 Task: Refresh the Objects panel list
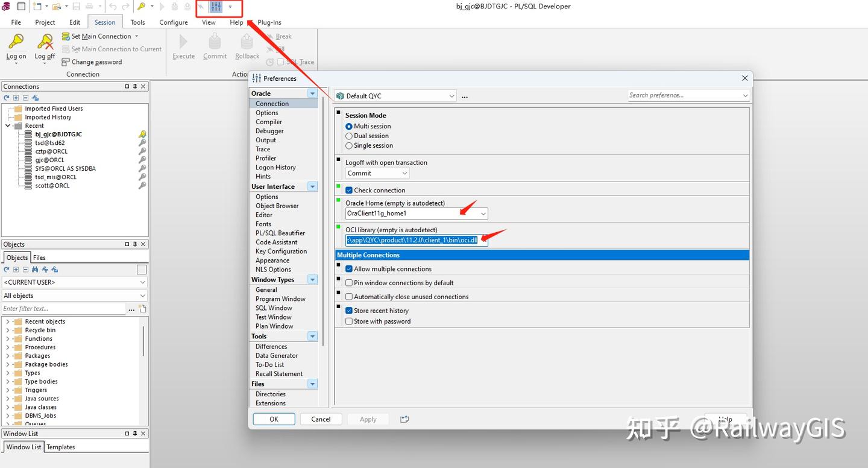(7, 270)
